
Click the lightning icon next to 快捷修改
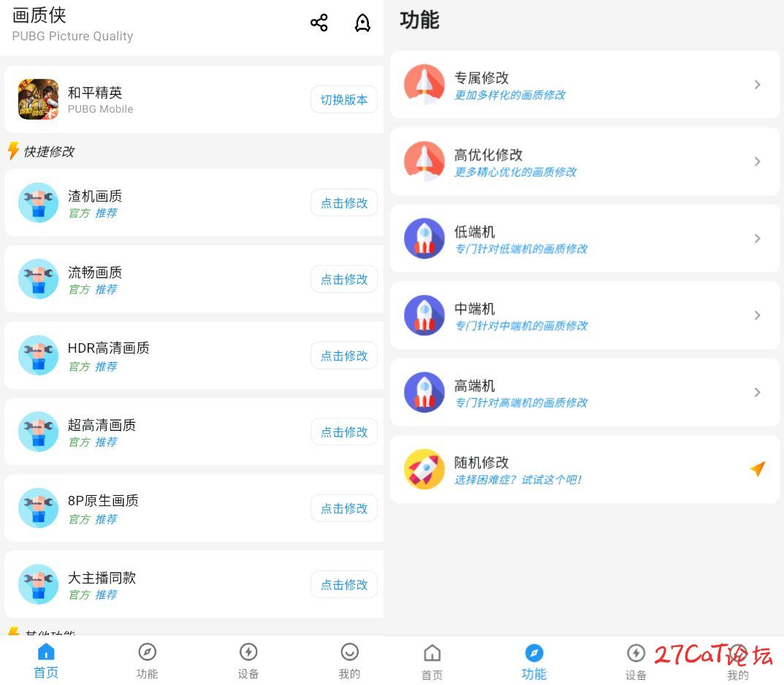point(13,151)
